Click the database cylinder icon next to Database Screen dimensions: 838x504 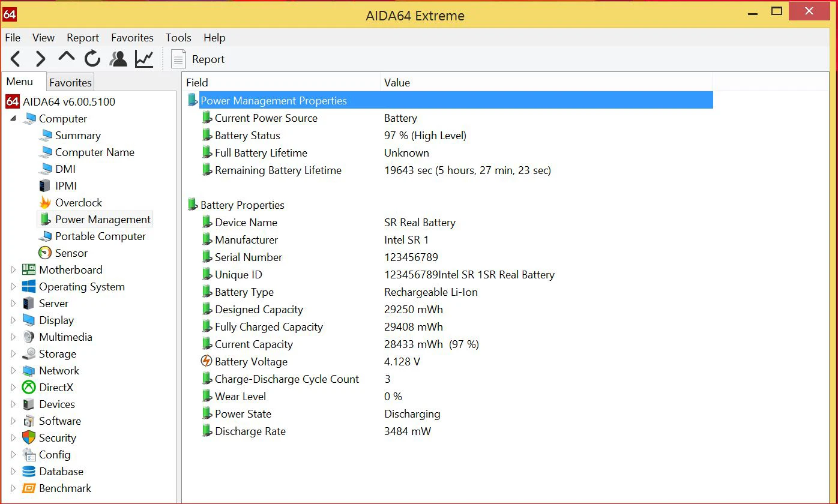[29, 472]
